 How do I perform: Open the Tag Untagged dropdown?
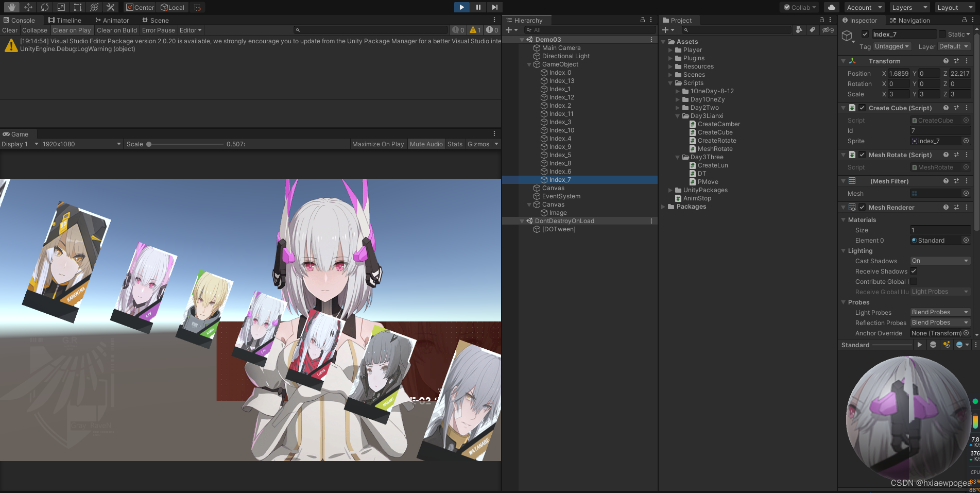(x=892, y=46)
